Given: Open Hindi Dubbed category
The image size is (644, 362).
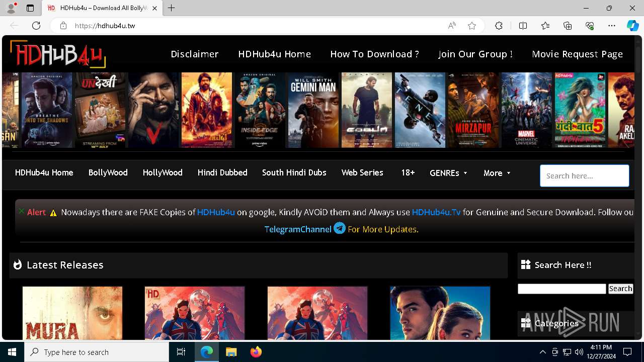Looking at the screenshot, I should pos(222,172).
